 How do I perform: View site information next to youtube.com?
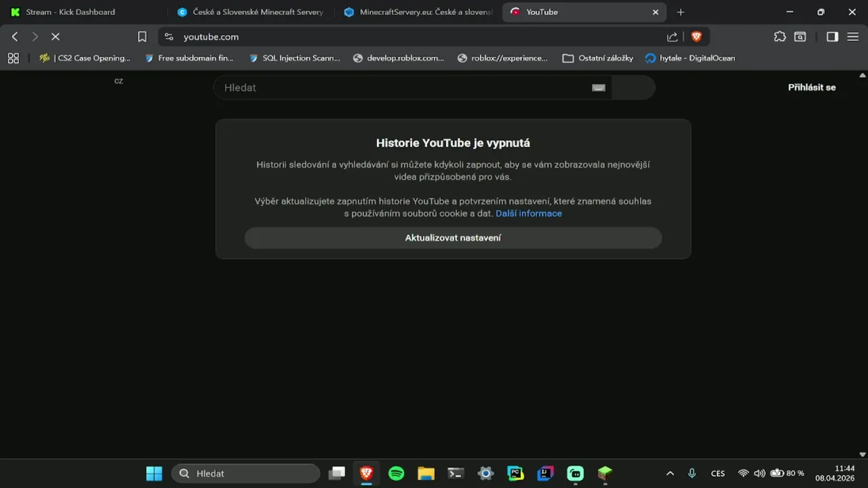pyautogui.click(x=170, y=37)
